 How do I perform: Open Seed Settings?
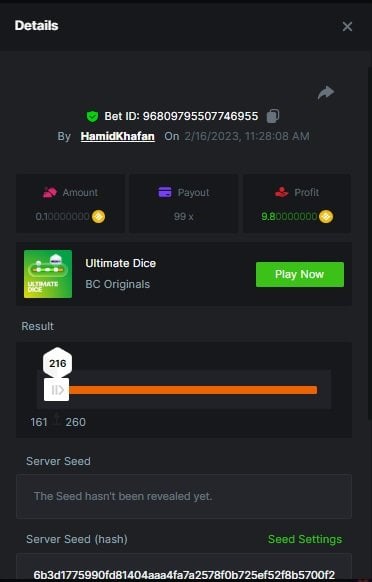point(305,539)
